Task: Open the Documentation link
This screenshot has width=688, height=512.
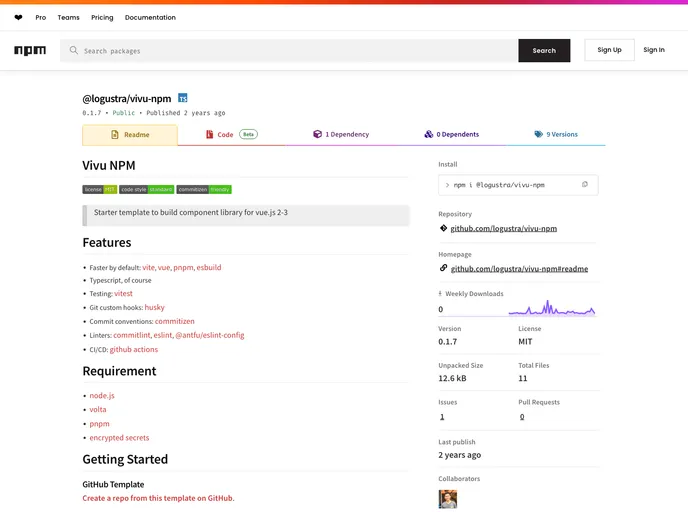Action: coord(150,18)
